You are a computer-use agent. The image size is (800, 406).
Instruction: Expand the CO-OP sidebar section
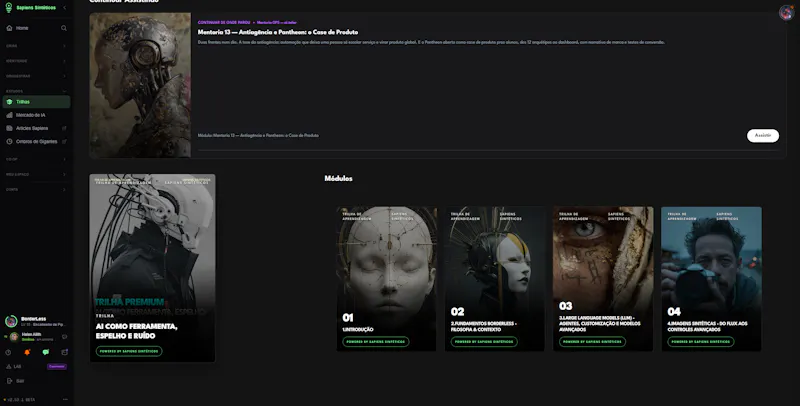coord(36,159)
